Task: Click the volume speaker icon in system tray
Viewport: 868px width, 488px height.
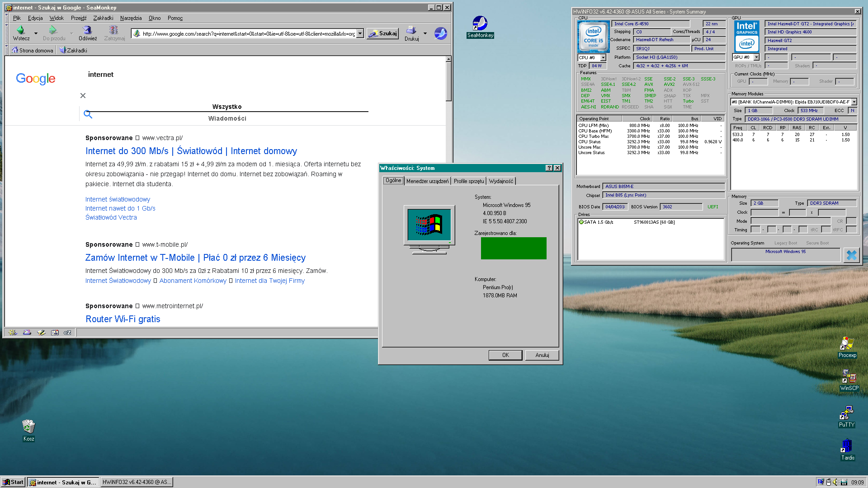Action: [835, 482]
